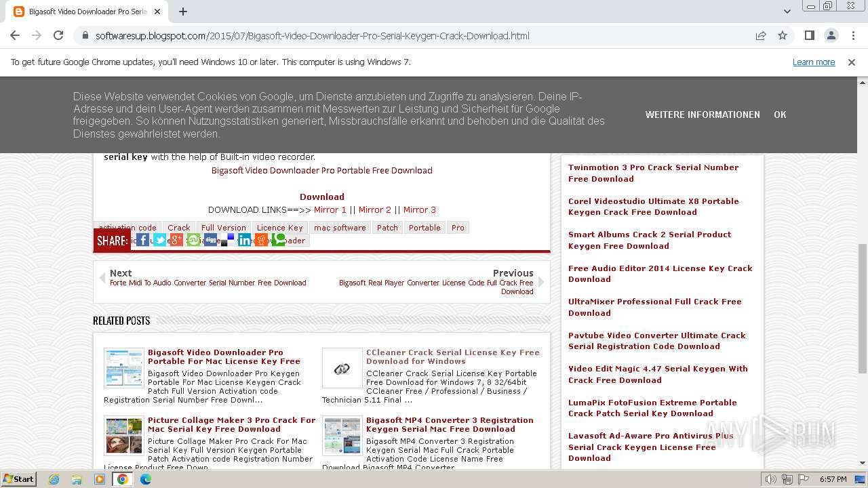Select the mac software tag label
The height and width of the screenshot is (488, 868).
(x=340, y=228)
